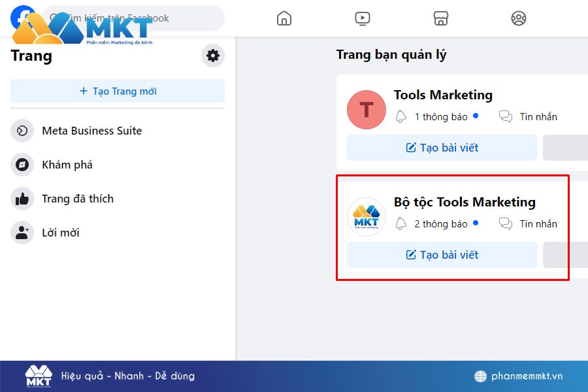Open Tin nhắn for Bộ tộc Tools Marketing

(538, 224)
